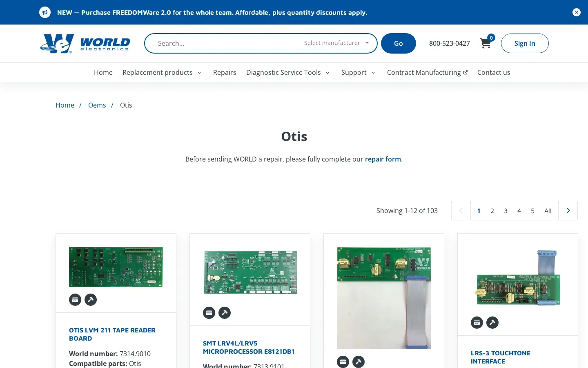
Task: Follow the Home breadcrumb link
Action: (65, 105)
